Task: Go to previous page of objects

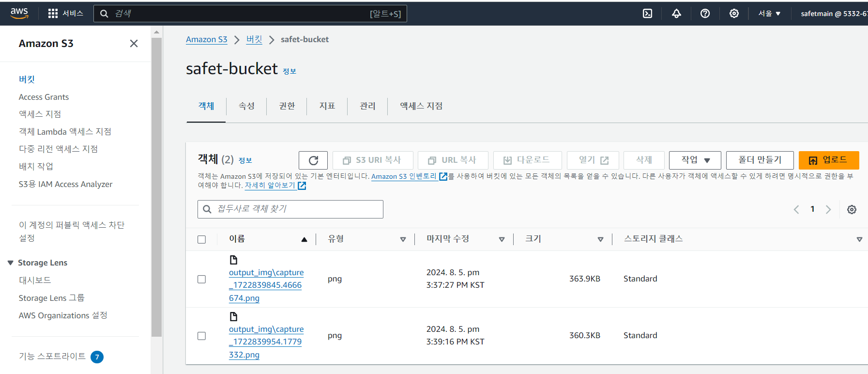Action: 796,209
